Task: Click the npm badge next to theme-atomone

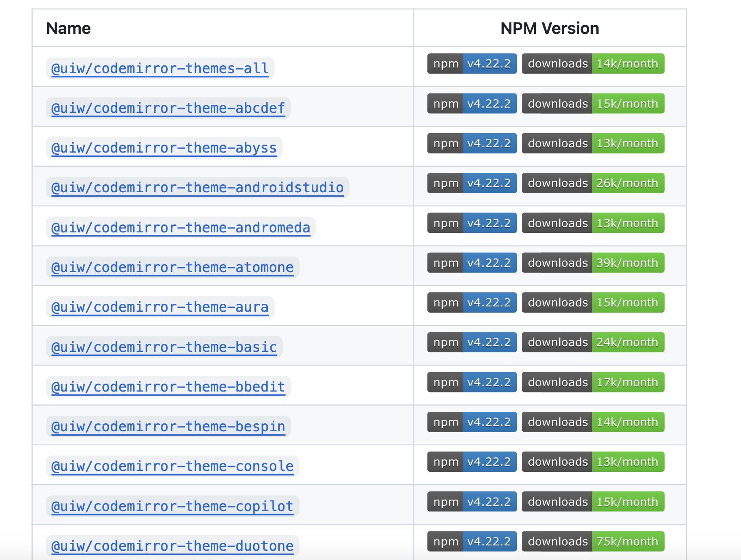Action: (472, 262)
